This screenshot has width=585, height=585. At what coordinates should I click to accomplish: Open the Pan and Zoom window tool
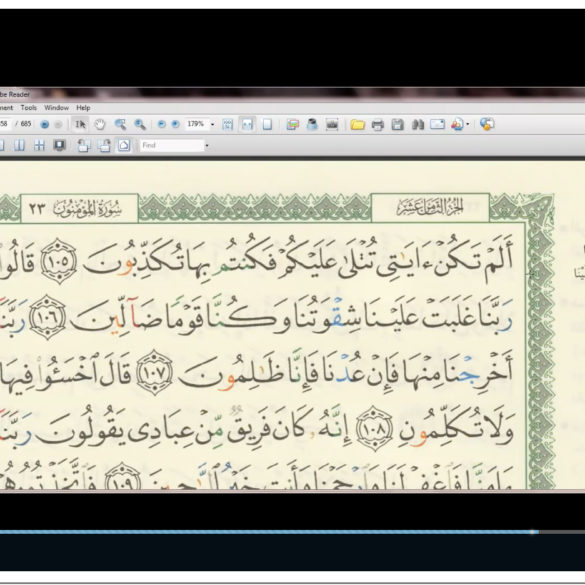tap(293, 124)
